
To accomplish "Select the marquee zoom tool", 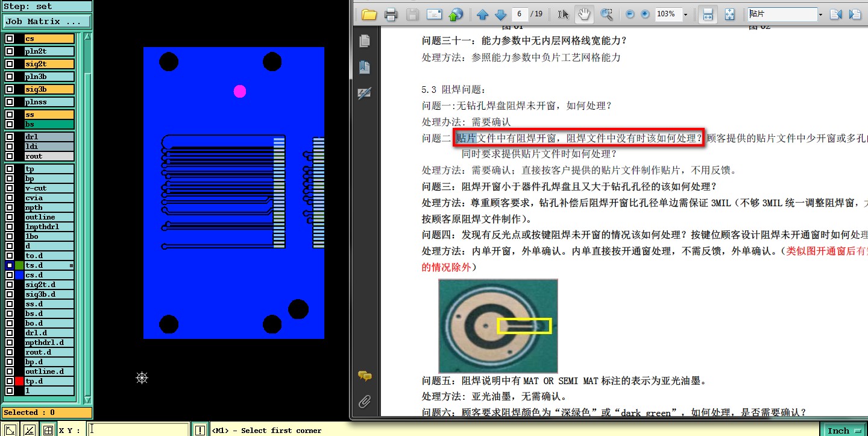I will [x=606, y=14].
